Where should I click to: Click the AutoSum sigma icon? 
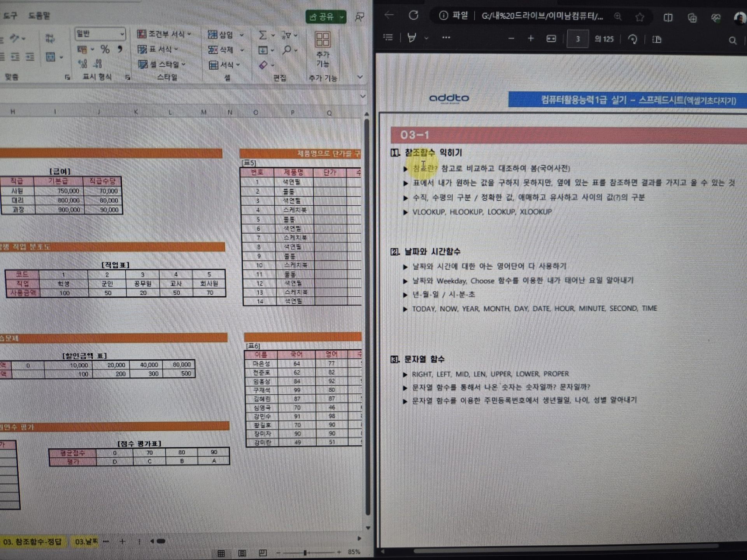[263, 35]
